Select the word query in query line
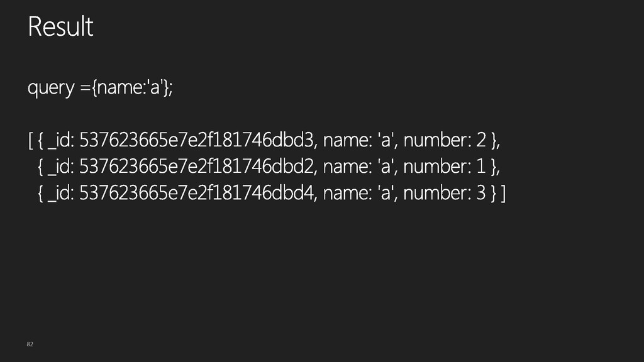This screenshot has width=644, height=362. point(52,87)
